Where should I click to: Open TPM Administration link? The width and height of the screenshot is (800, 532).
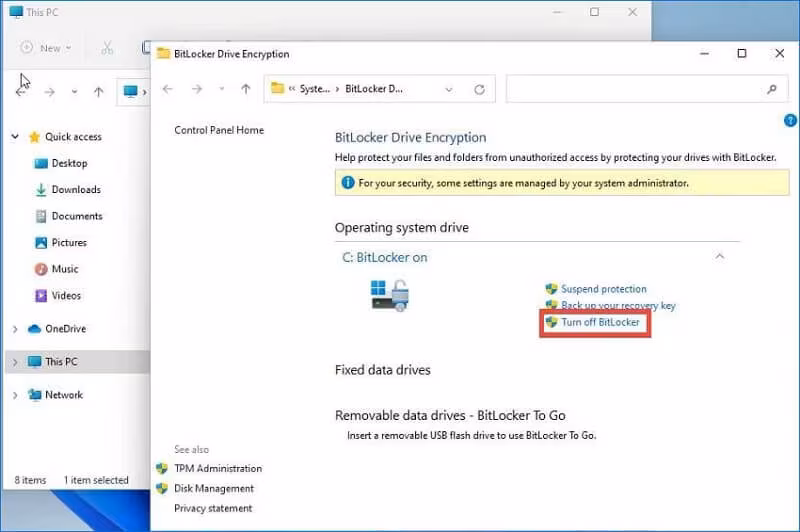[x=218, y=468]
